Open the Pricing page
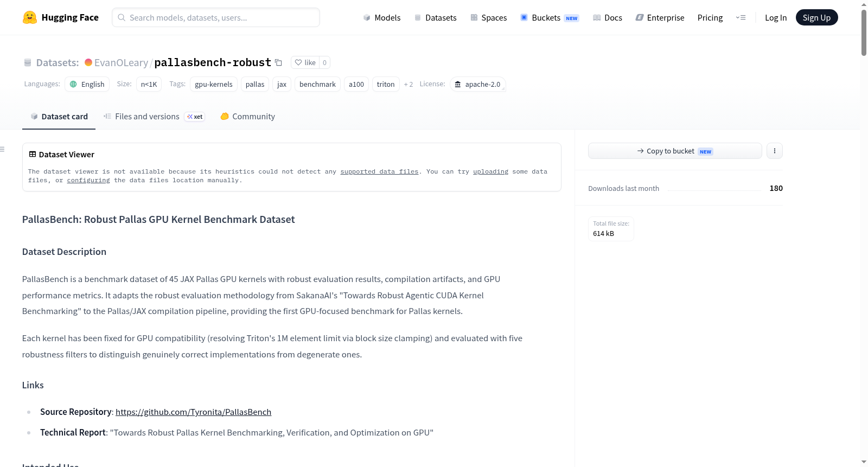 710,17
